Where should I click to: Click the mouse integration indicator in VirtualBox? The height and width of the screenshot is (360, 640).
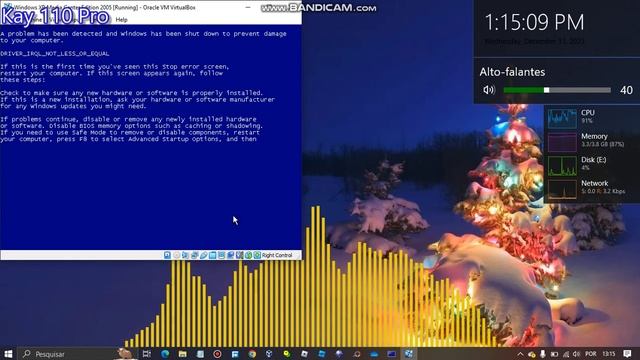coord(248,255)
